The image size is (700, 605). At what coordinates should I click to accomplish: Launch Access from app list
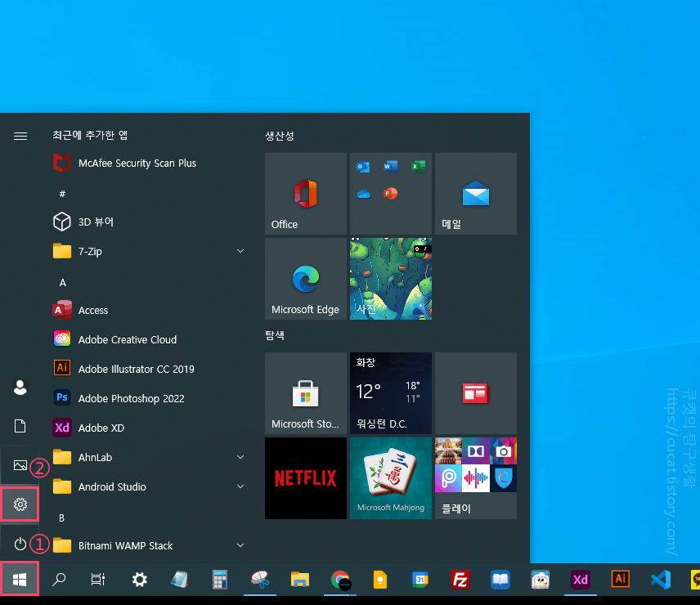click(x=81, y=310)
